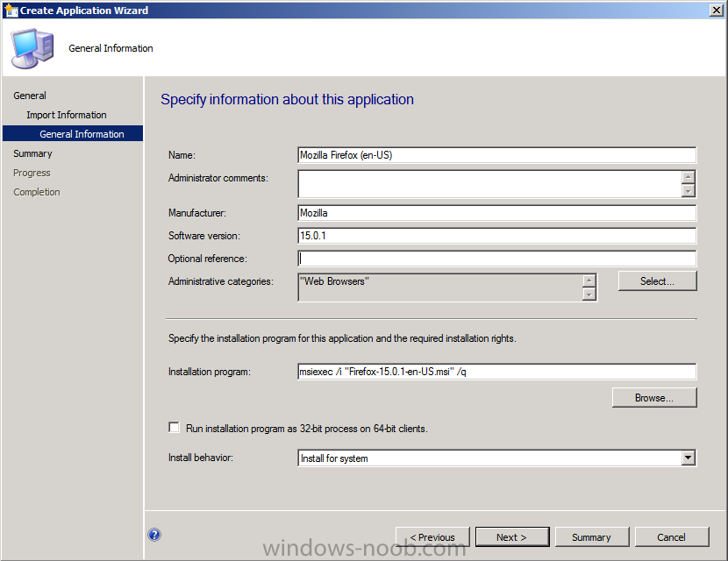
Task: Go to Import Information step
Action: tap(67, 115)
